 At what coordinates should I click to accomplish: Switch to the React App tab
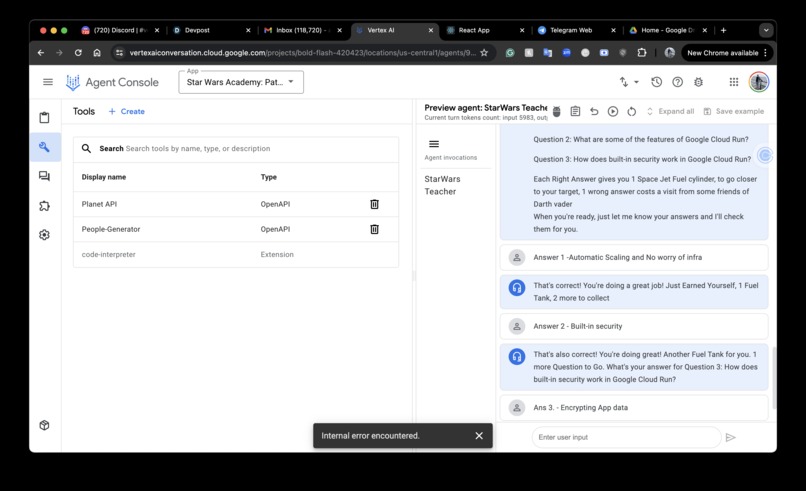click(485, 30)
